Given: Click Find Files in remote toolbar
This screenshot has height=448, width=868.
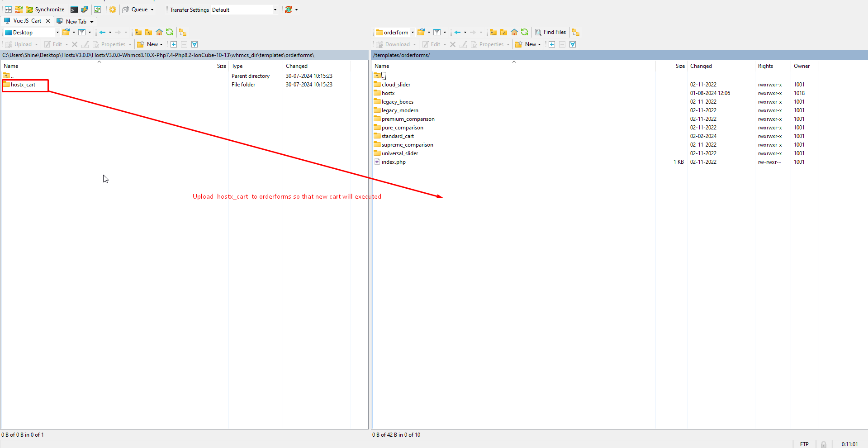Looking at the screenshot, I should (x=550, y=32).
